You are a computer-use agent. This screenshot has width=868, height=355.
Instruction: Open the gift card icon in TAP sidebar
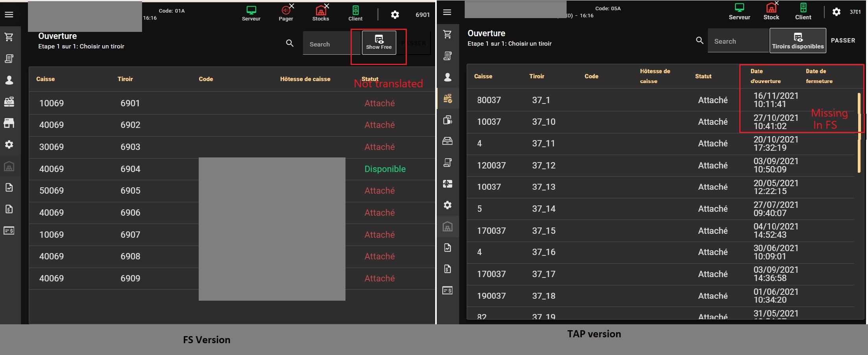coord(448,184)
